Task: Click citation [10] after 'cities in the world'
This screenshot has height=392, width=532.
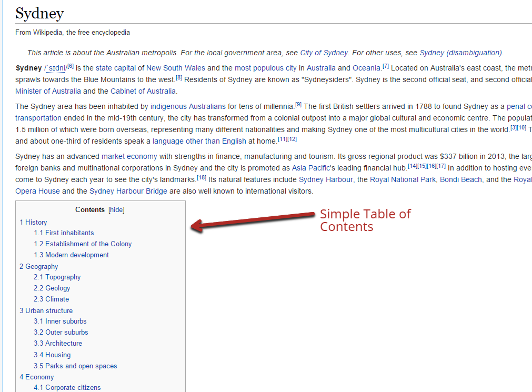Action: 522,128
